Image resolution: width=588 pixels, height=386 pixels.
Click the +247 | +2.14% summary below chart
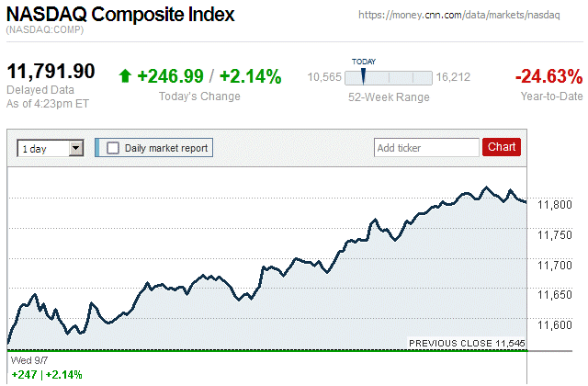tap(46, 375)
